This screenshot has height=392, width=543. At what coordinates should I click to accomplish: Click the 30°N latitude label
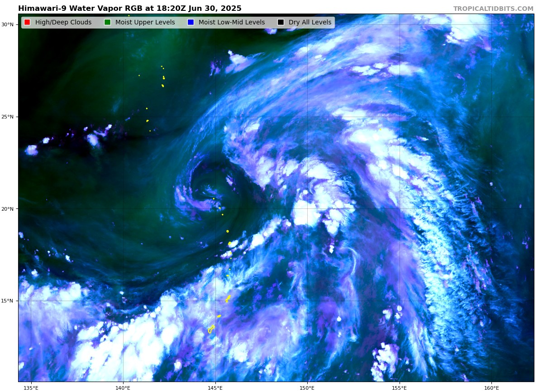click(9, 24)
